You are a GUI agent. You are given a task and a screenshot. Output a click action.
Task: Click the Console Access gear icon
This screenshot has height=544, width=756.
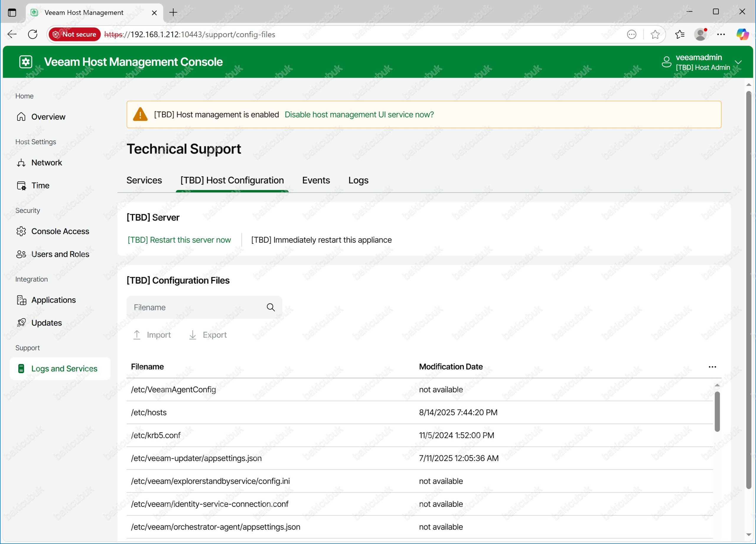tap(21, 231)
